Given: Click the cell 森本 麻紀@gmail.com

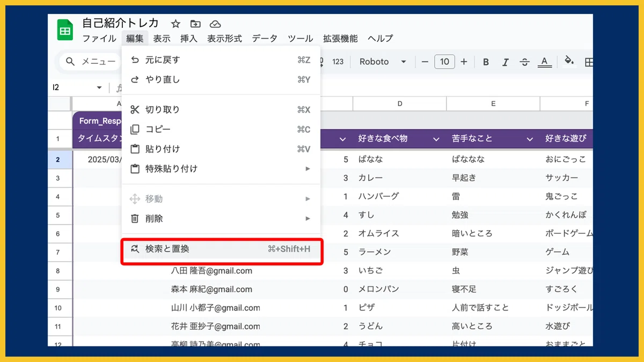Looking at the screenshot, I should pyautogui.click(x=211, y=289).
